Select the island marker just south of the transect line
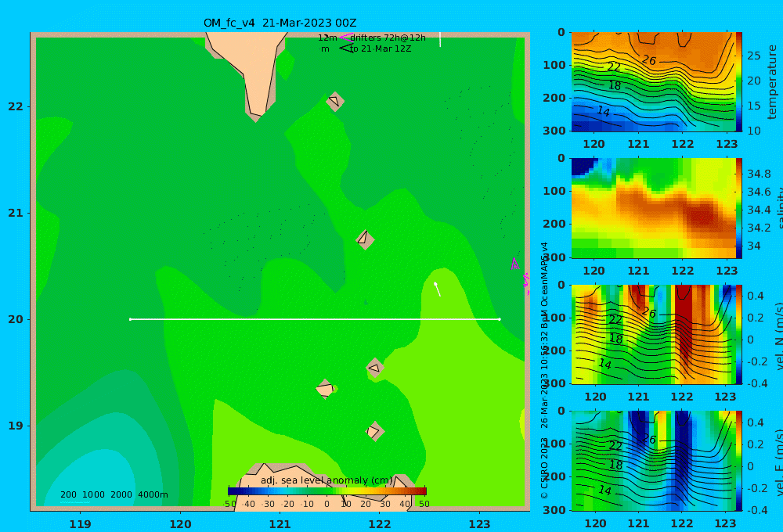Viewport: 783px width, 532px height. (x=374, y=368)
